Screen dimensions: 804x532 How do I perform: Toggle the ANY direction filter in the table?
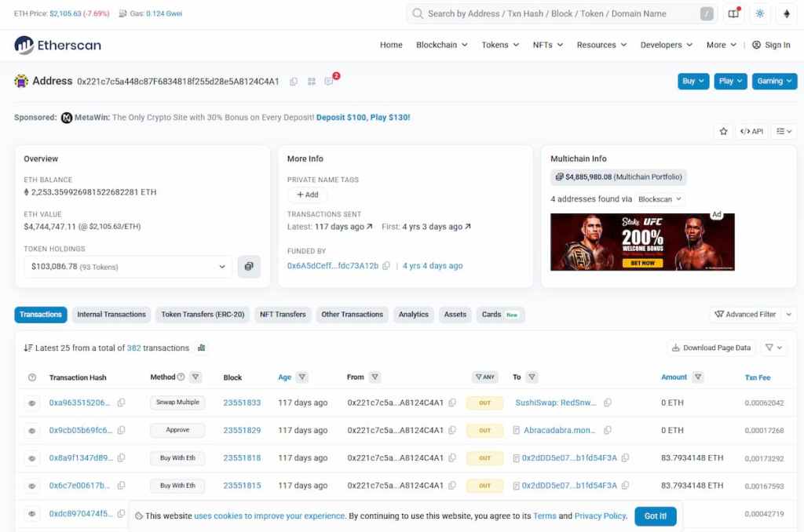[x=484, y=377]
